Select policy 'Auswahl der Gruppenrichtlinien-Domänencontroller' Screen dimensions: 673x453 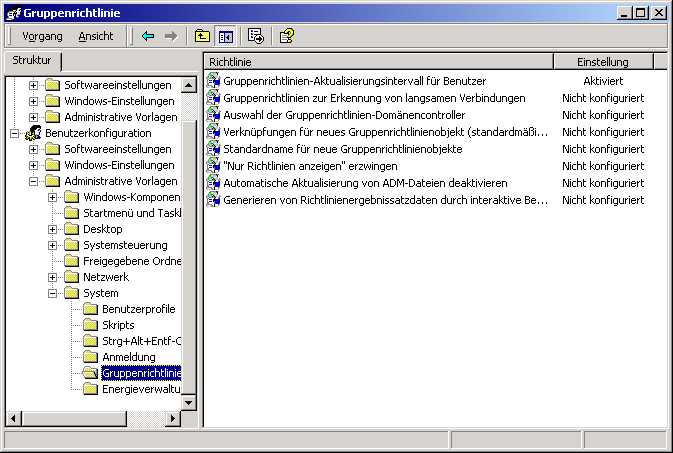point(344,115)
